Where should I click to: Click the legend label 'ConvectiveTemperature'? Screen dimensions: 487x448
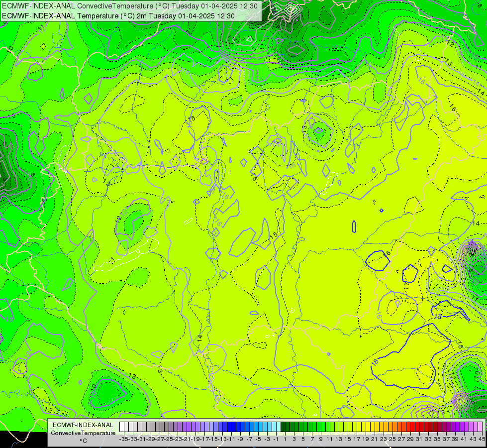[x=83, y=433]
